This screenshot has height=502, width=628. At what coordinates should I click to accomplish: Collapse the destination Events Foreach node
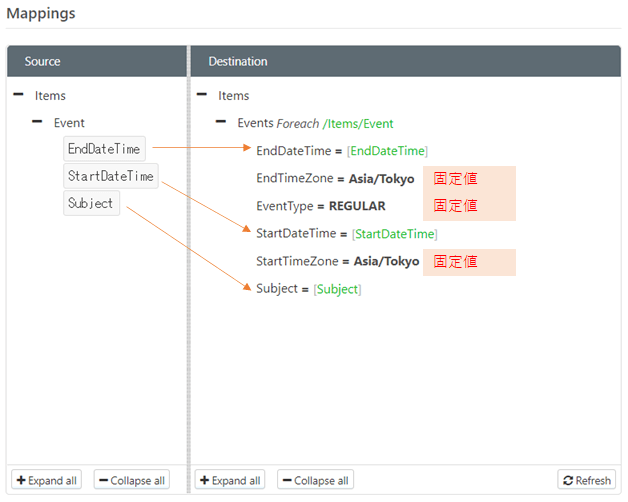[x=221, y=123]
